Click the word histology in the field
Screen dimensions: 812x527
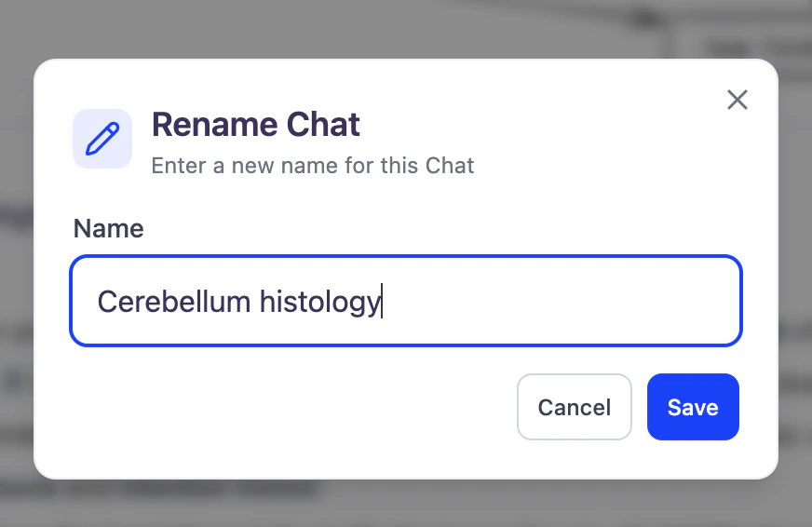pos(319,302)
